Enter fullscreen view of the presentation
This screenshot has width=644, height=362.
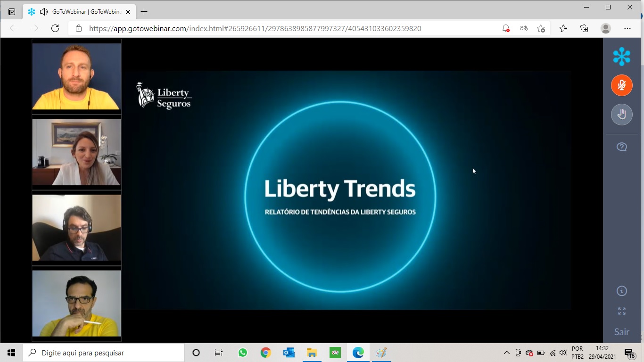(621, 311)
